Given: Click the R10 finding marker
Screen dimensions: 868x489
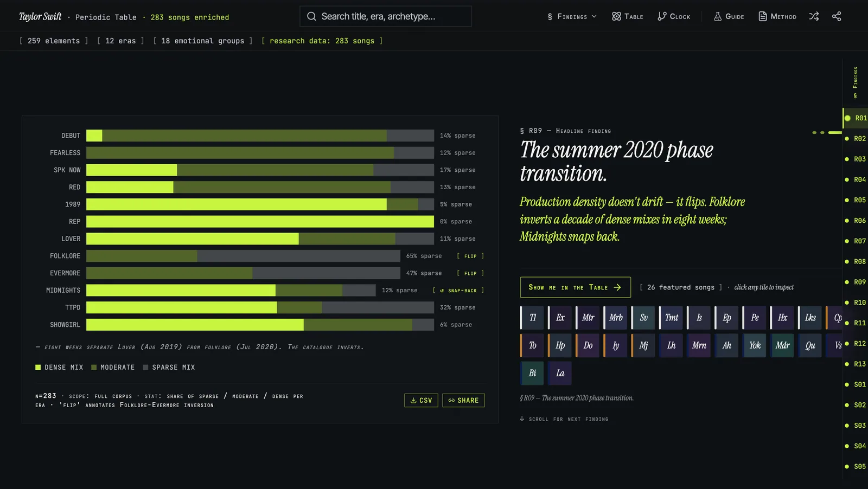Looking at the screenshot, I should [x=856, y=303].
